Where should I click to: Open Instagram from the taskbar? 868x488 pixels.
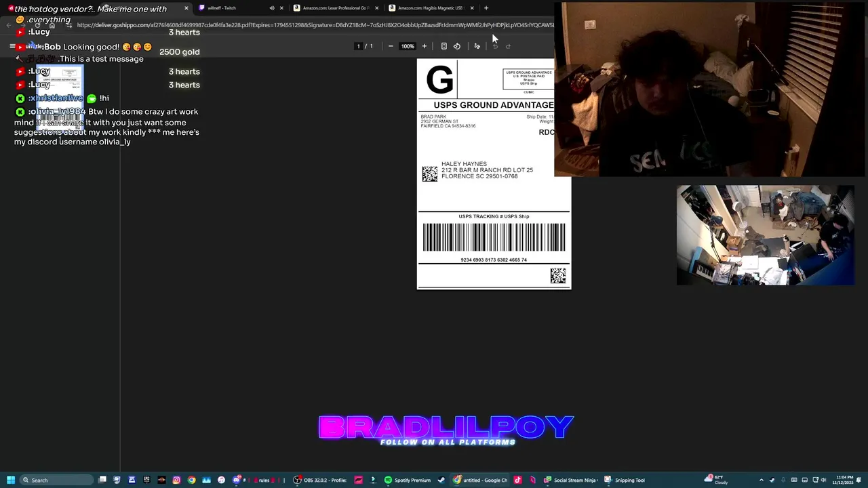tap(176, 480)
